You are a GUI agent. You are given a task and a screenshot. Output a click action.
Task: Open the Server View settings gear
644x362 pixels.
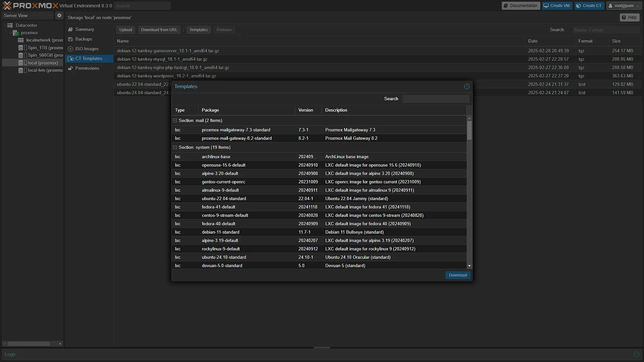59,15
